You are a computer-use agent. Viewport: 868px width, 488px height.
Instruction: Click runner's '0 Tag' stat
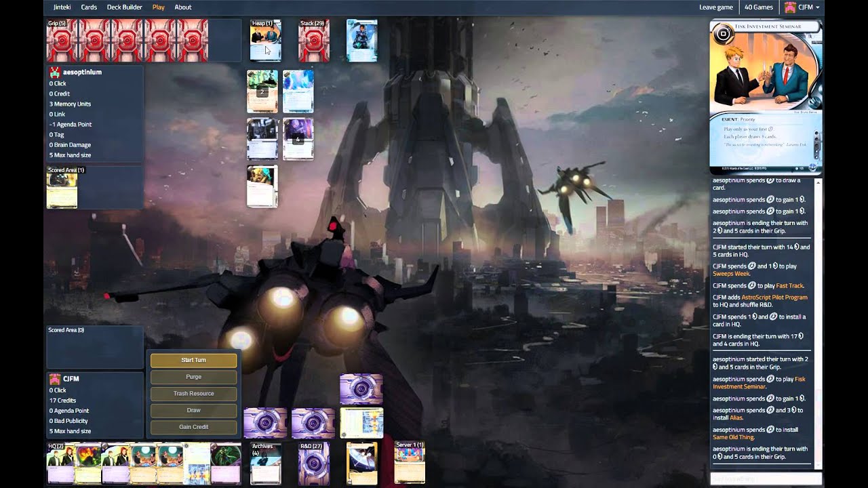point(56,134)
